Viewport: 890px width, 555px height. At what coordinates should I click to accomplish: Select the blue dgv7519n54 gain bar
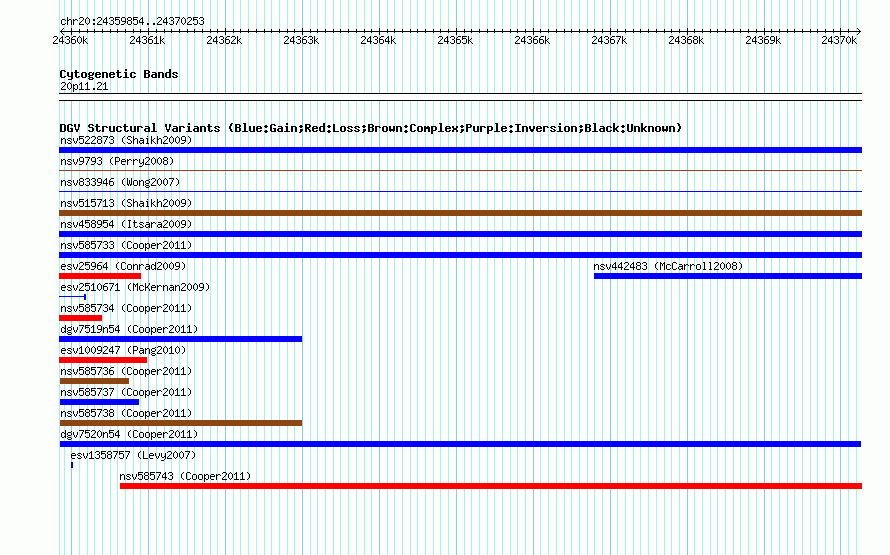click(180, 339)
